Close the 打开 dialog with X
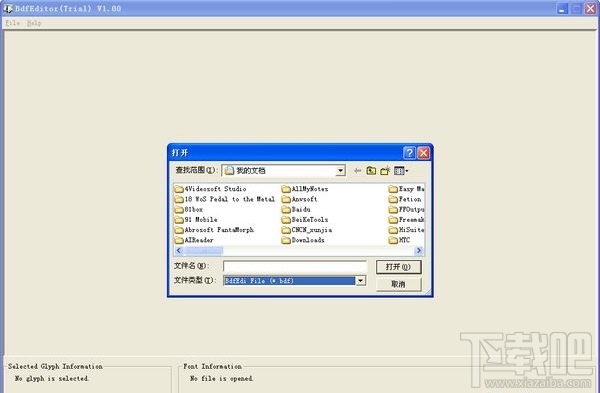Screen dimensions: 600x393 (423, 153)
